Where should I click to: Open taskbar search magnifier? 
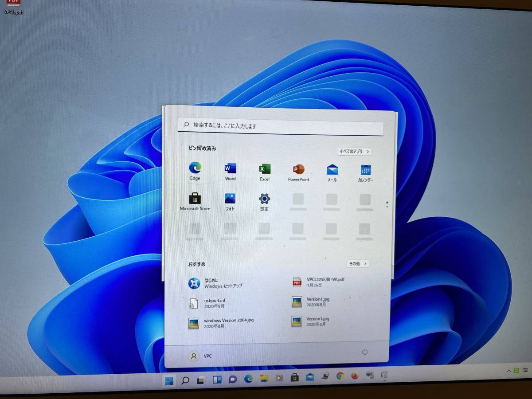click(185, 380)
